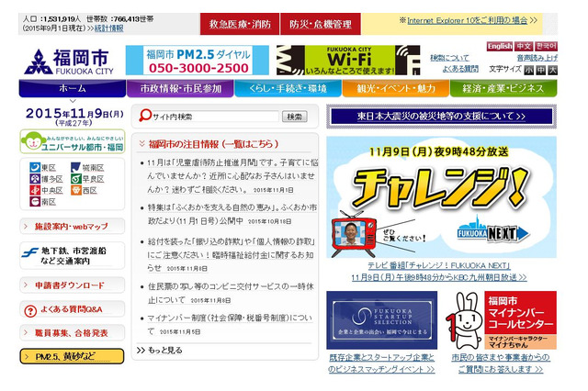Open 市政情報・市民参加 tab
Viewport: 588px width, 391px height.
click(180, 88)
